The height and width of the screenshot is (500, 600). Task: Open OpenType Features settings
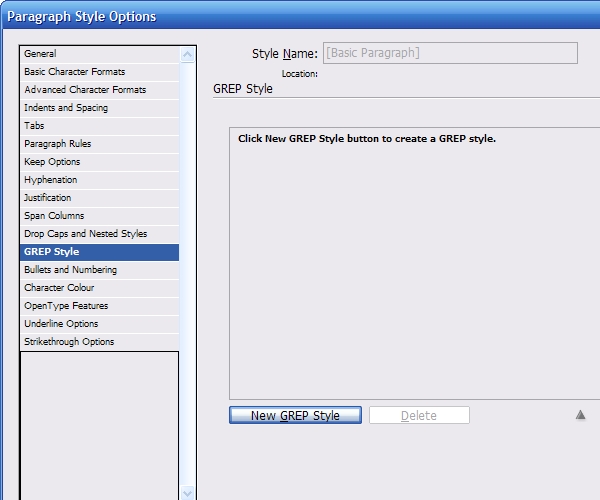pos(99,306)
